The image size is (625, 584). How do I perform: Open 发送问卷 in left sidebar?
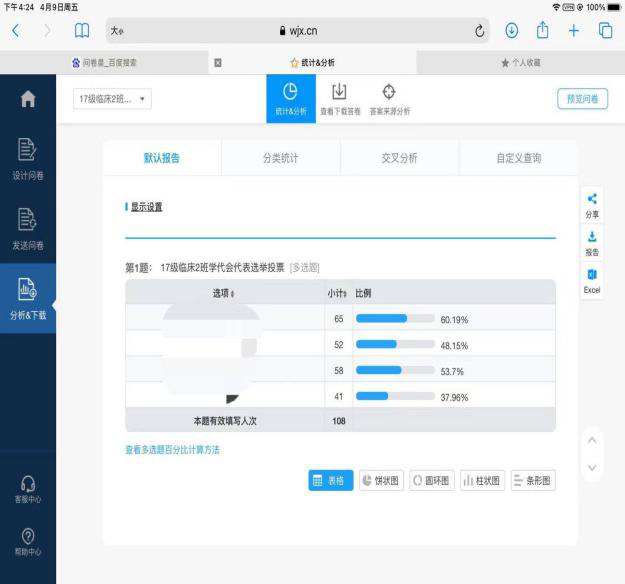tap(28, 228)
